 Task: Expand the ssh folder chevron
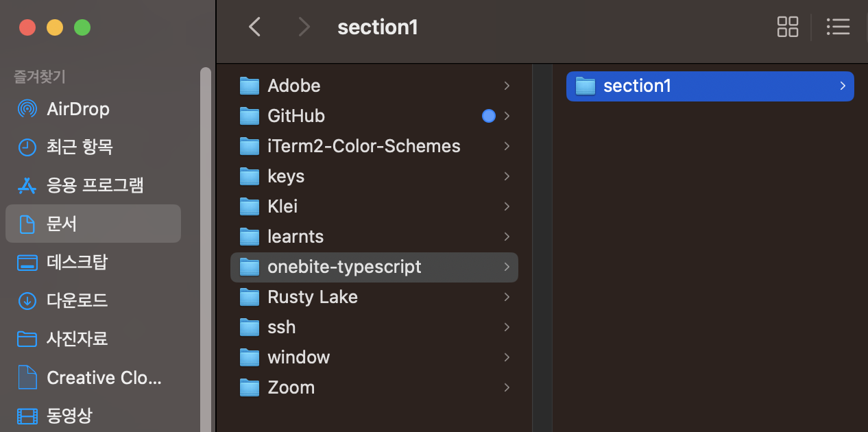(x=507, y=327)
